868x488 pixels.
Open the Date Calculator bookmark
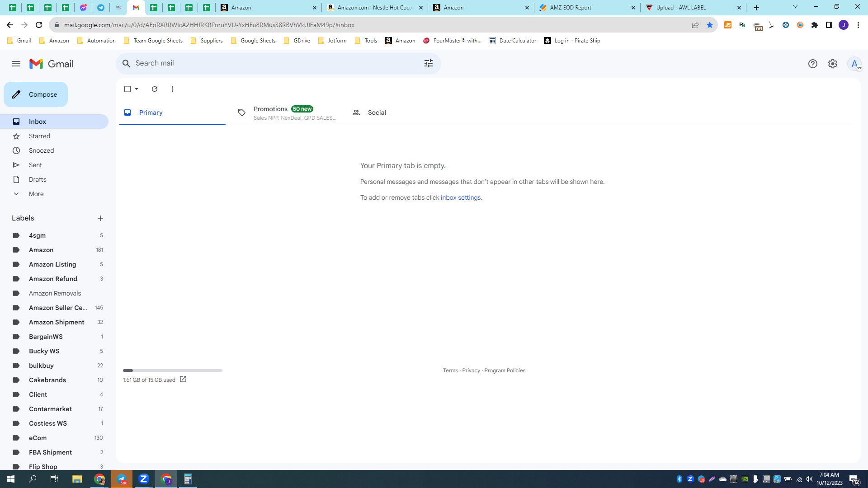pos(513,41)
